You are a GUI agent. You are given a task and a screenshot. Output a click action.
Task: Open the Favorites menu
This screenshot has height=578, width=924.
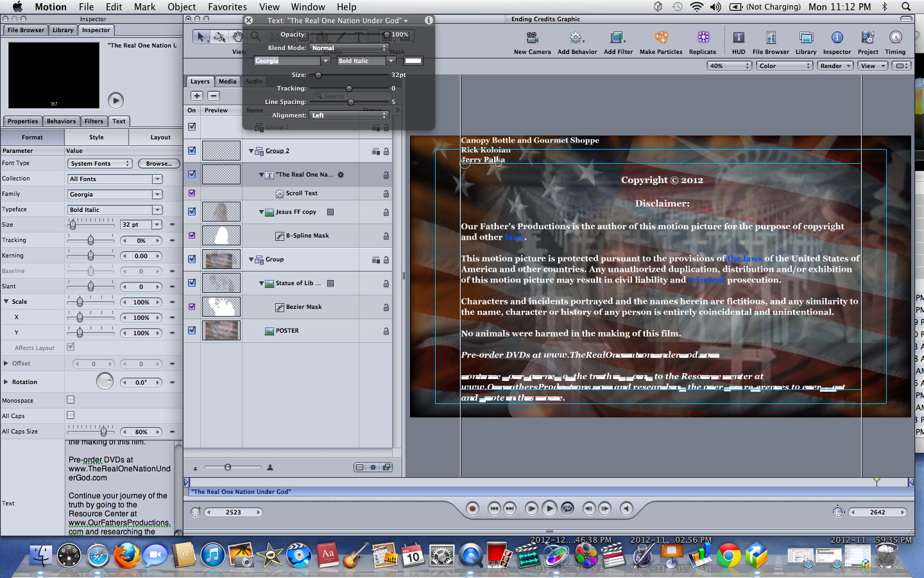(227, 6)
